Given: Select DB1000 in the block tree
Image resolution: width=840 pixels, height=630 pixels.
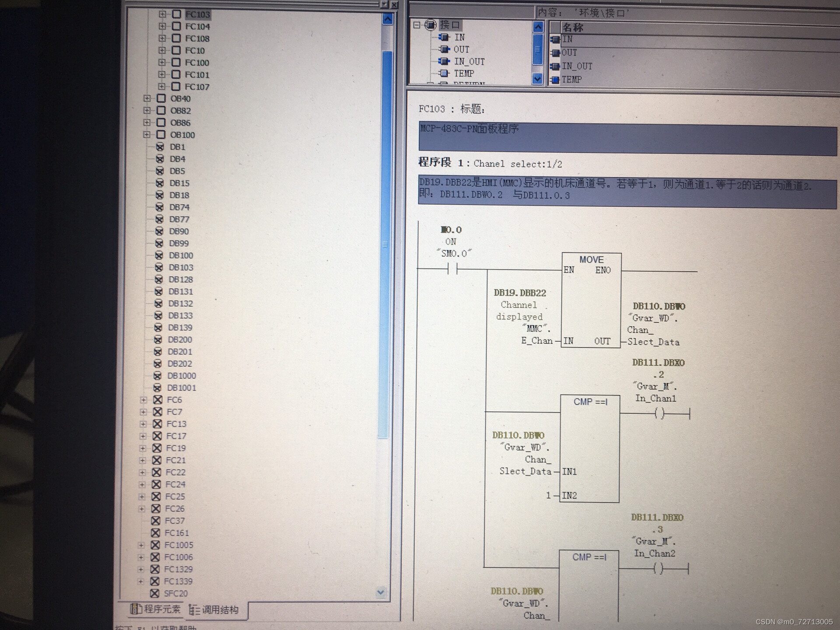Looking at the screenshot, I should (x=181, y=375).
